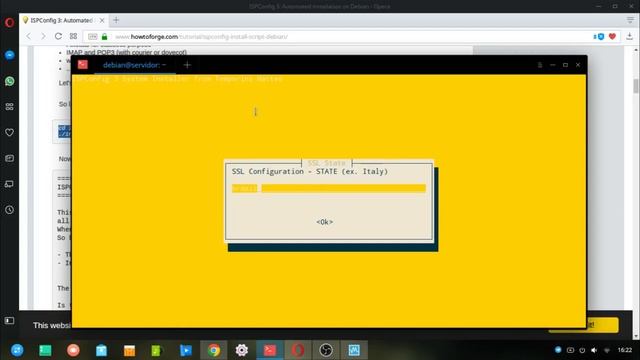Screen dimensions: 640x360
Task: Open Tabs panel icon in Opera sidebar
Action: [9, 184]
